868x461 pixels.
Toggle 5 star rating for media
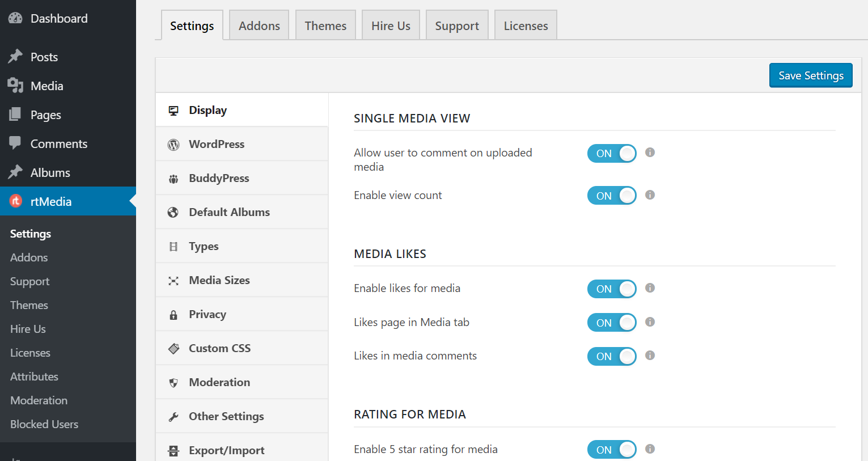612,449
